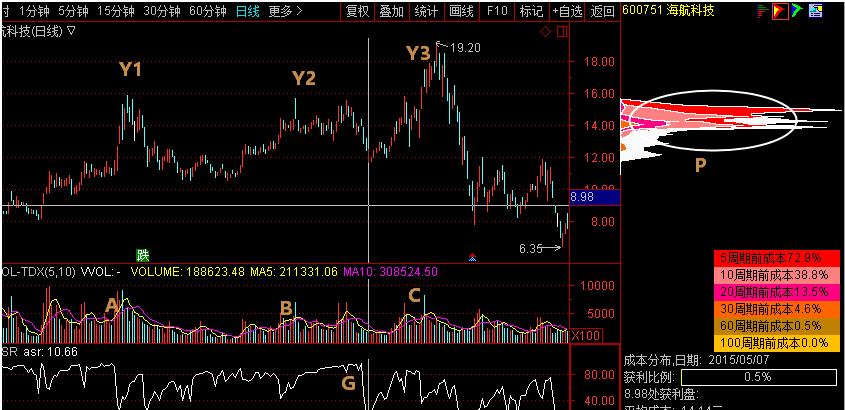Click the green 跌 marker below the chart
The image size is (845, 410).
(x=142, y=255)
